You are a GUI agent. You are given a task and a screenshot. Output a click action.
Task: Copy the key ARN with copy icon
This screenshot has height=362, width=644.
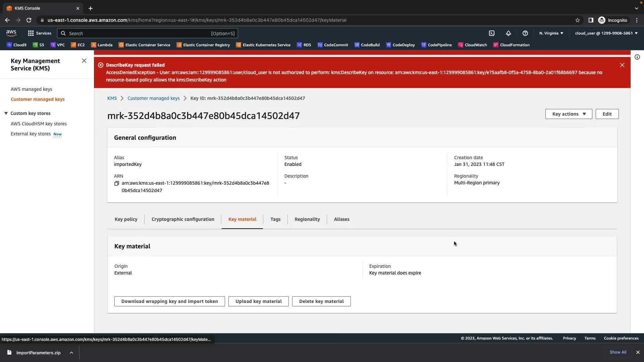117,183
